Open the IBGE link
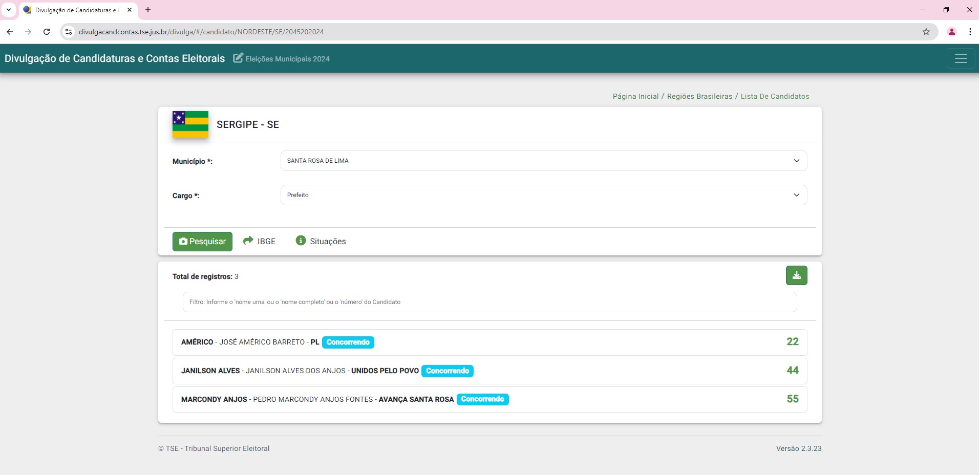This screenshot has height=475, width=980. pyautogui.click(x=259, y=241)
